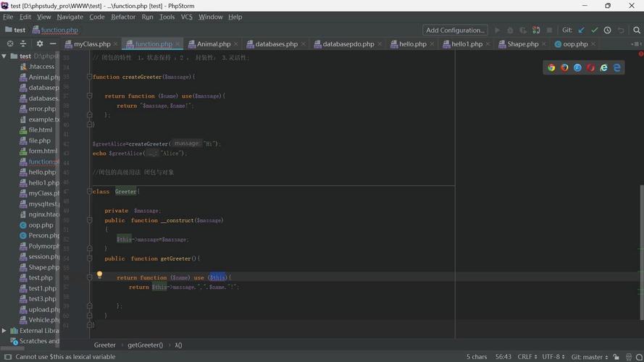Open the VCS menu
Viewport: 644px width, 362px height.
(186, 17)
